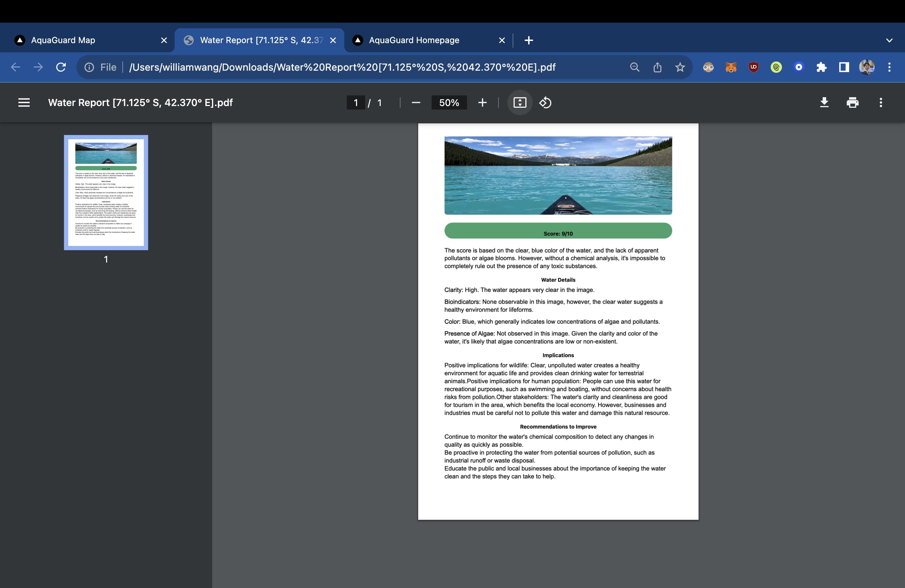The image size is (905, 588).
Task: Download the PDF with the toolbar arrow icon
Action: click(824, 102)
